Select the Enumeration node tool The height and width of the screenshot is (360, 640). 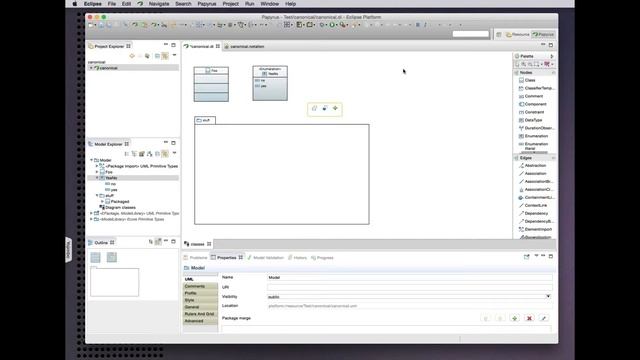tap(533, 136)
